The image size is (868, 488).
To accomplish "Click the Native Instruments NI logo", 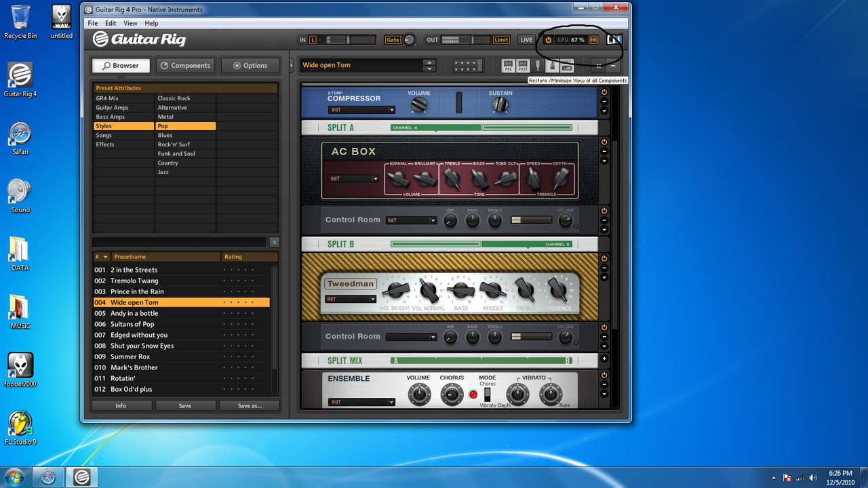I will click(614, 40).
